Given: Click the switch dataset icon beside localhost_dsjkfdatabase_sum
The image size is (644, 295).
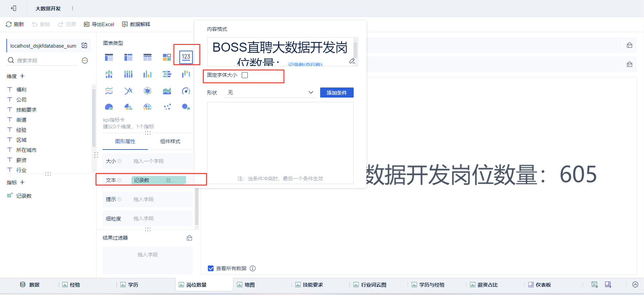Looking at the screenshot, I should coord(84,46).
